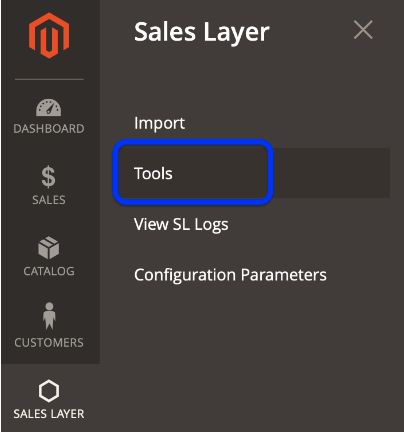Open Dashboard via the gauge icon
The height and width of the screenshot is (432, 404).
[x=49, y=107]
